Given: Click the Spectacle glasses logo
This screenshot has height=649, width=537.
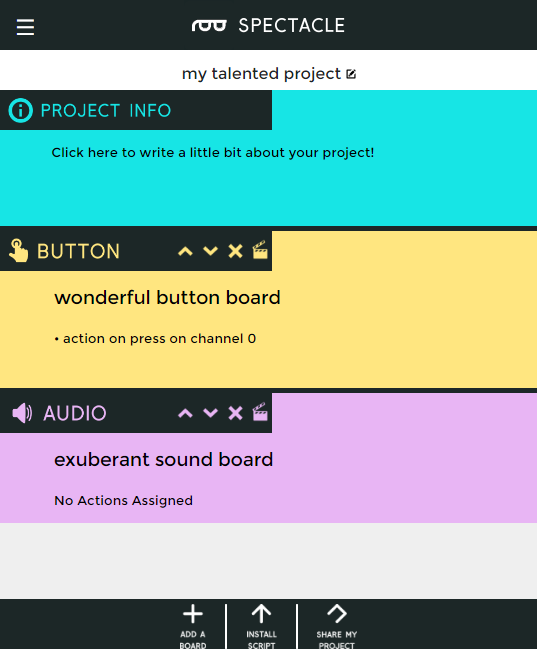Looking at the screenshot, I should [x=209, y=26].
